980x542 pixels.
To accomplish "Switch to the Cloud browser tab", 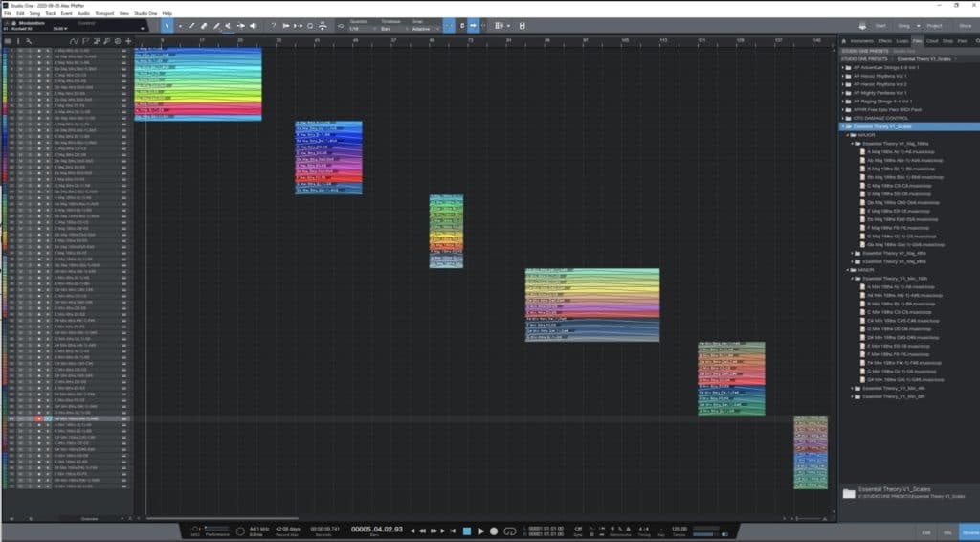I will point(932,41).
